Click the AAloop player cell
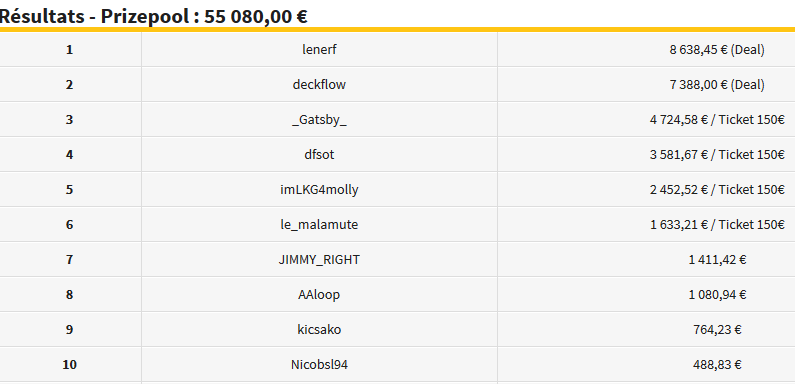 pyautogui.click(x=319, y=294)
